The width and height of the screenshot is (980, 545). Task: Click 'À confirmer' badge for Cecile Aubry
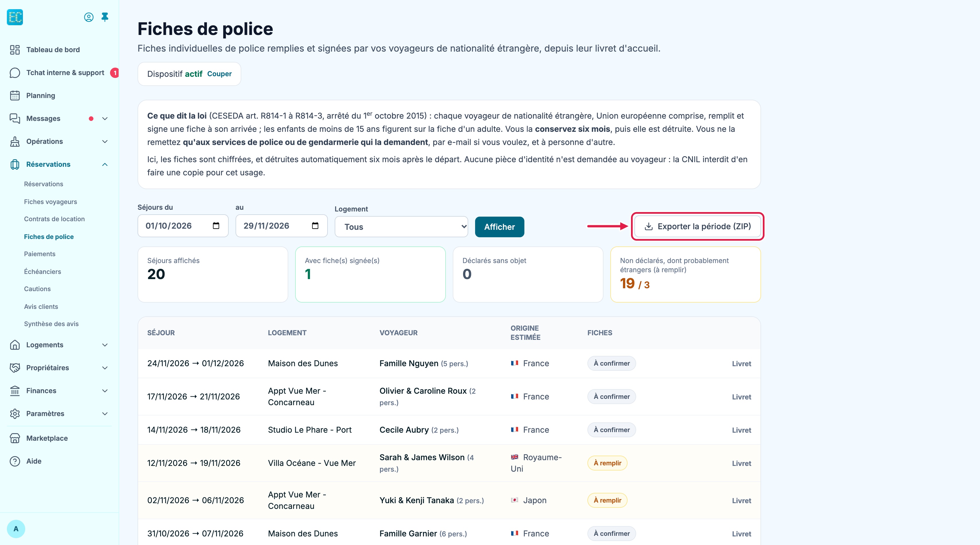coord(611,430)
